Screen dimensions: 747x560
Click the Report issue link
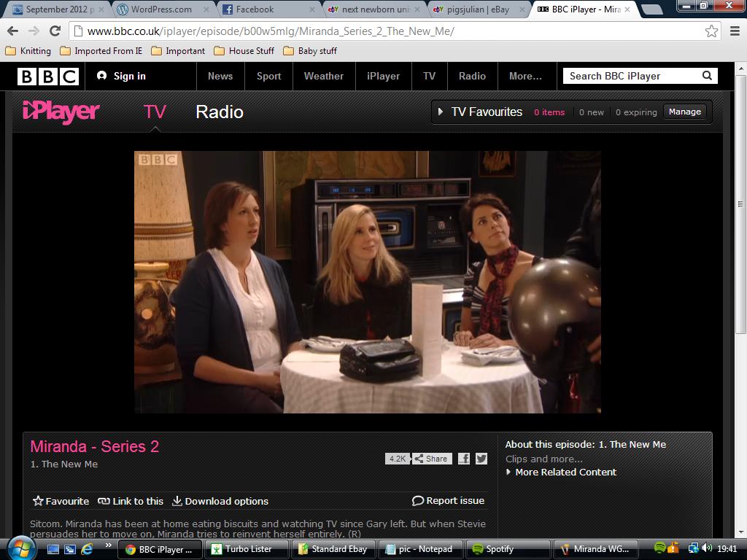[449, 500]
